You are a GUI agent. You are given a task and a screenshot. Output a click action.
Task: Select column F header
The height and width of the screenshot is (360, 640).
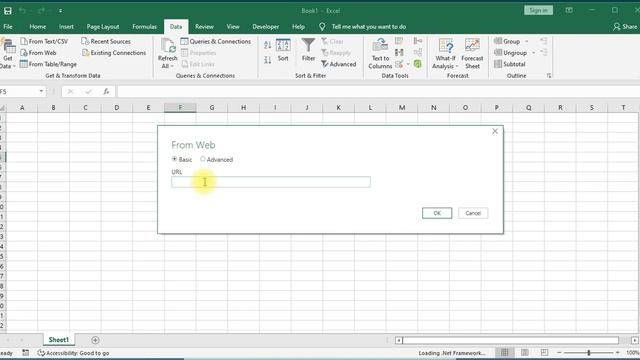(x=180, y=108)
